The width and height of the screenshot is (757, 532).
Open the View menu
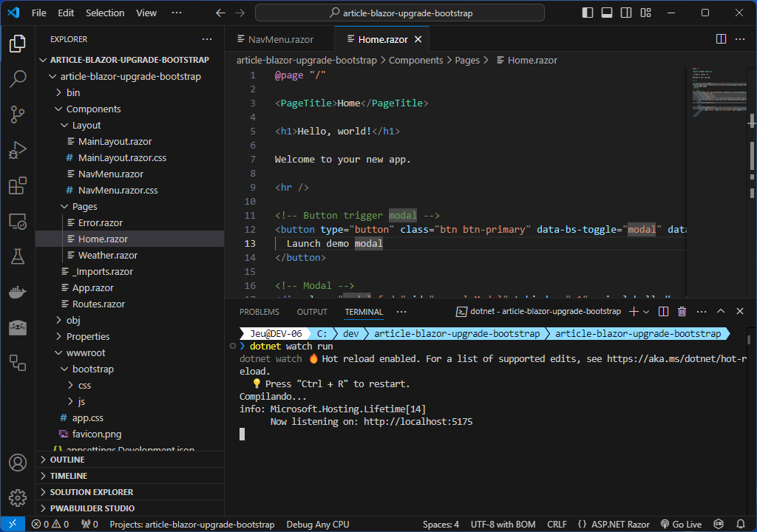point(146,13)
